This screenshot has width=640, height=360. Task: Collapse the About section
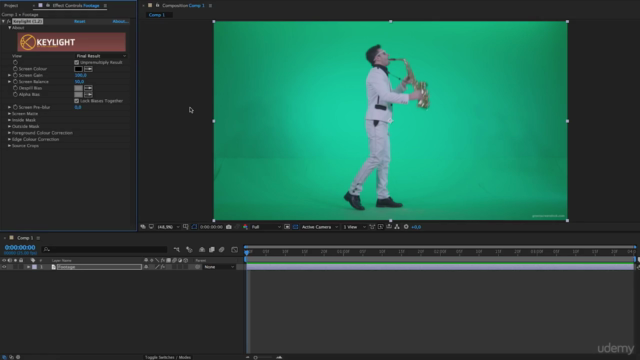coord(9,28)
